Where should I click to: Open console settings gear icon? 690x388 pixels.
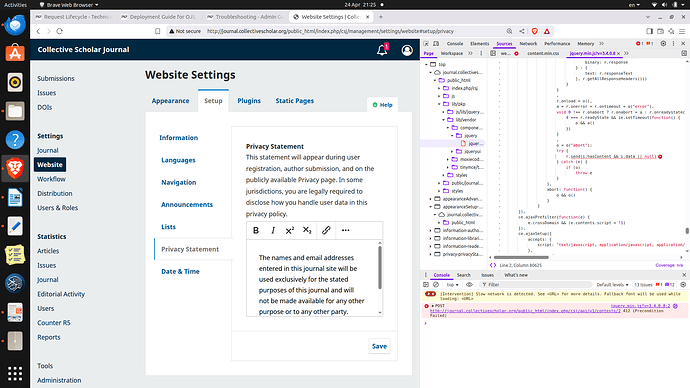tap(683, 285)
